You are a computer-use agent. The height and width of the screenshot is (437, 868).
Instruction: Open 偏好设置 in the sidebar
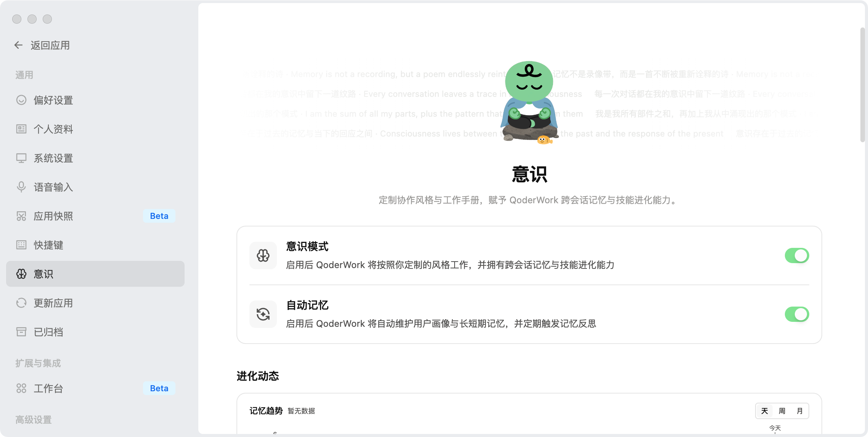coord(95,100)
